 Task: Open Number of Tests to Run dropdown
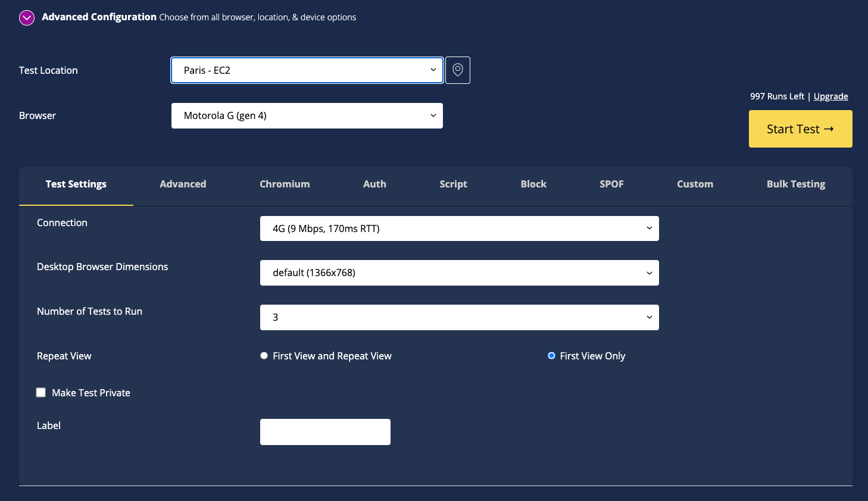460,317
